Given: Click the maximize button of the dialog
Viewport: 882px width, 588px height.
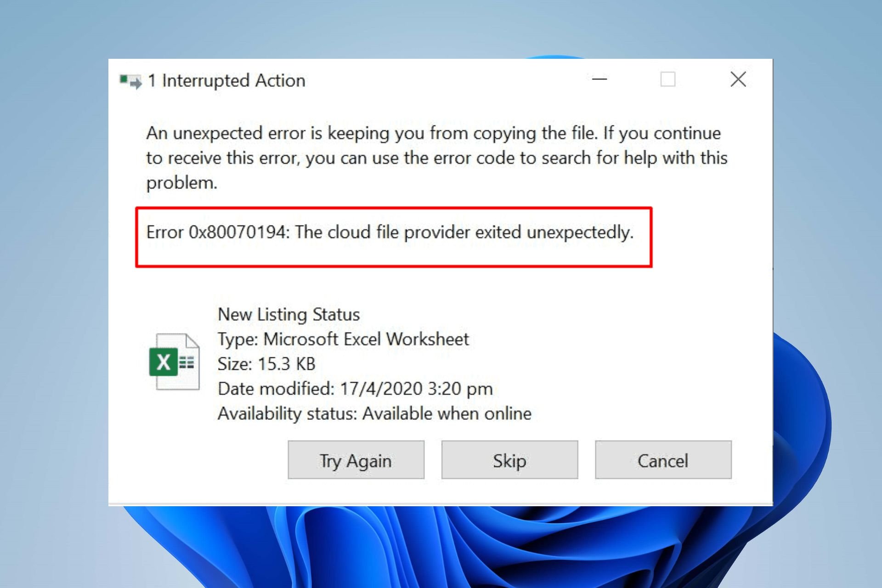Looking at the screenshot, I should coord(668,79).
